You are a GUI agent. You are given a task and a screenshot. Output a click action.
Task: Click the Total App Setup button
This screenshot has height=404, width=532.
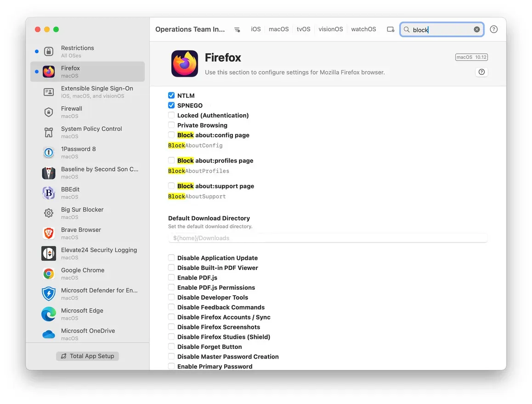(x=87, y=356)
